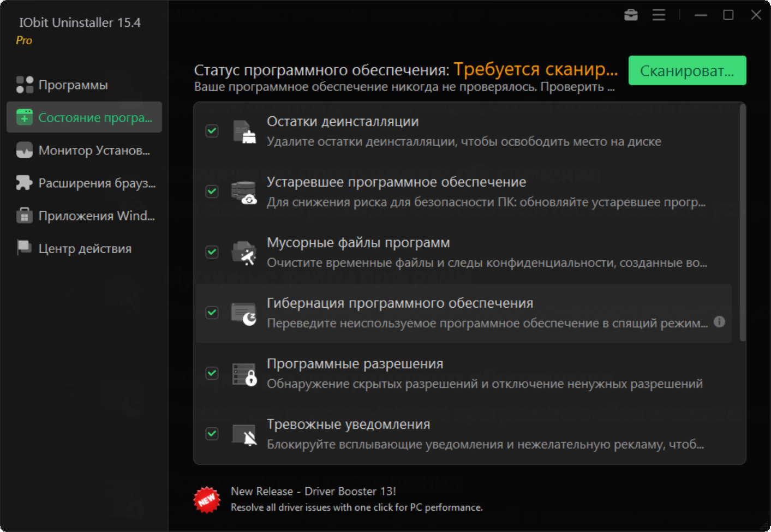Click the Программные разрешения lock icon
This screenshot has width=771, height=532.
244,374
